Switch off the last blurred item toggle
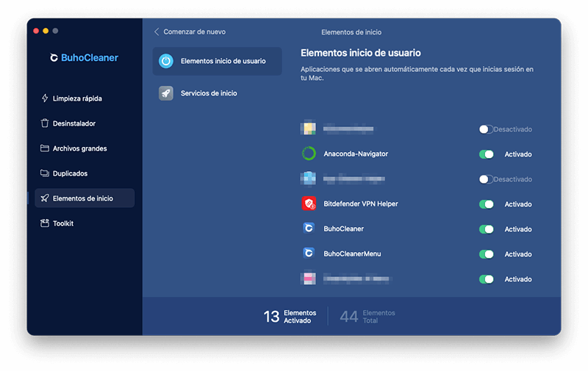The height and width of the screenshot is (371, 588). click(x=487, y=279)
